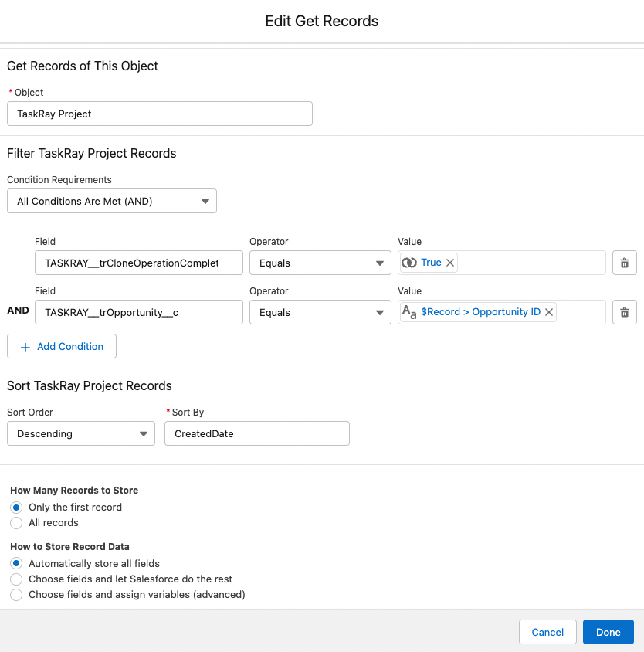Click the empty area of True value box

531,263
